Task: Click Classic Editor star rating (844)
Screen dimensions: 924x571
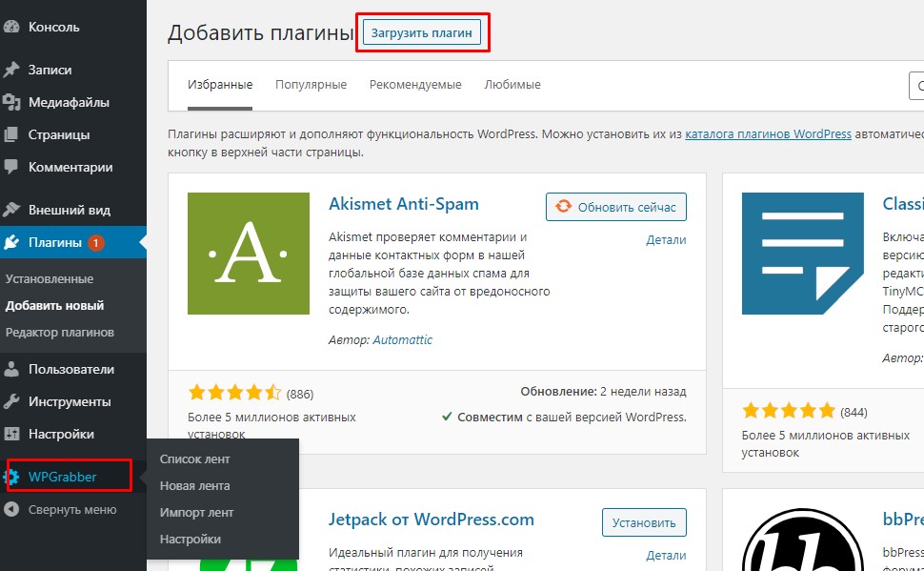Action: coord(789,410)
